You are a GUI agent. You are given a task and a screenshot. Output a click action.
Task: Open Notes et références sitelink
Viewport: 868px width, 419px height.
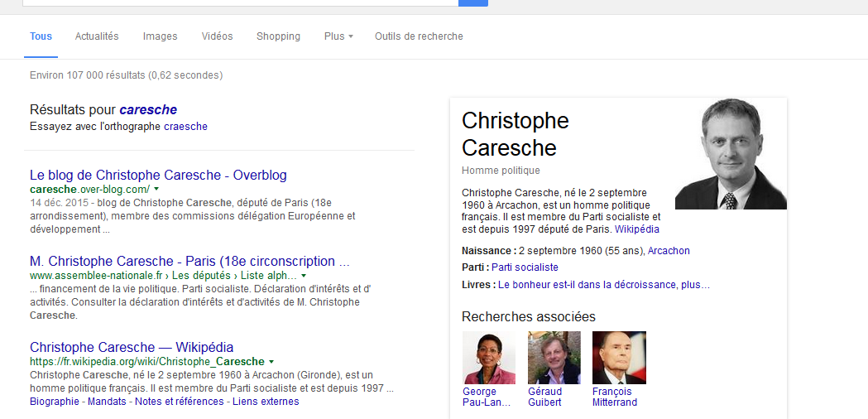(x=180, y=402)
